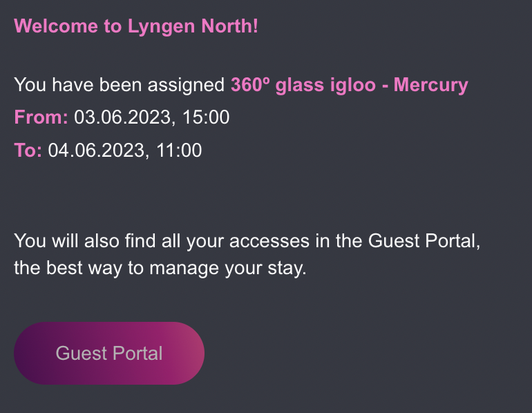Viewport: 532px width, 413px height.
Task: Click "You have been assigned" text
Action: [119, 85]
